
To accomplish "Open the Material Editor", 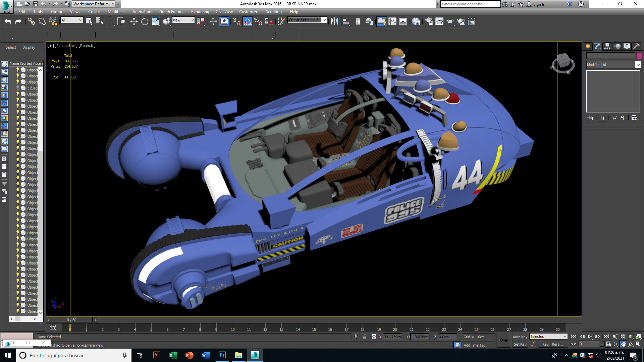I will pyautogui.click(x=416, y=22).
